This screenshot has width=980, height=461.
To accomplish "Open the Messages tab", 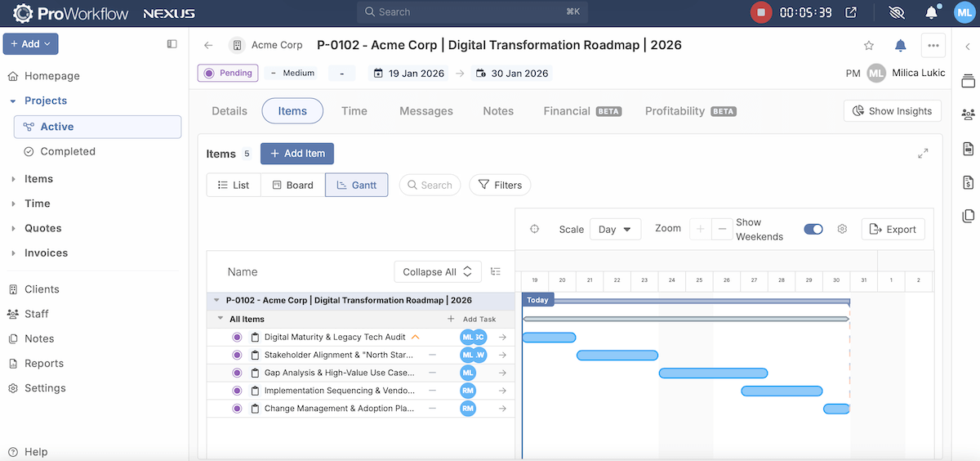I will 426,111.
